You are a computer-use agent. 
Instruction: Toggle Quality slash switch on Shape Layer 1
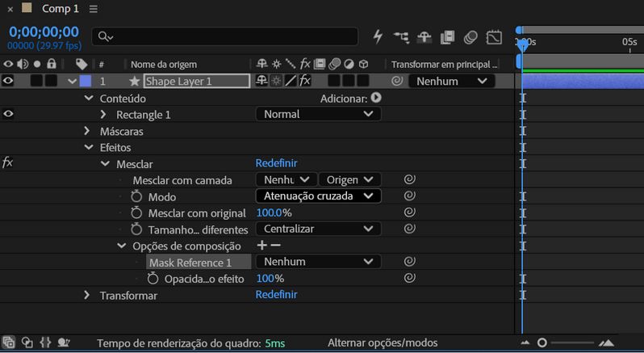291,81
